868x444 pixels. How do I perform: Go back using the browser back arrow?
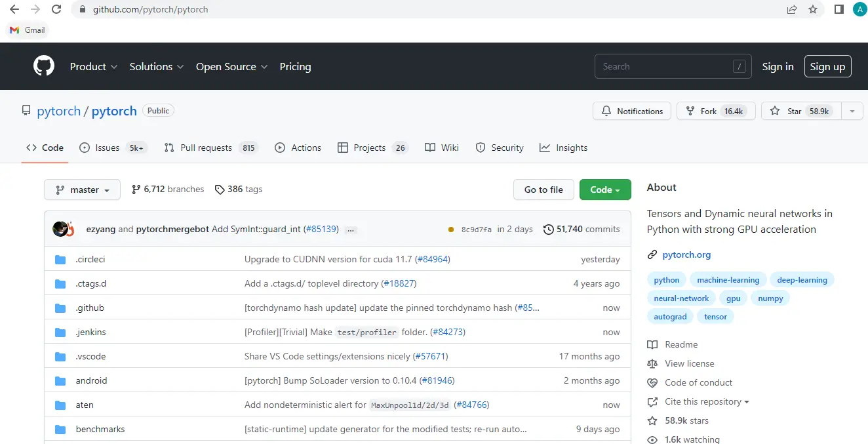coord(14,9)
